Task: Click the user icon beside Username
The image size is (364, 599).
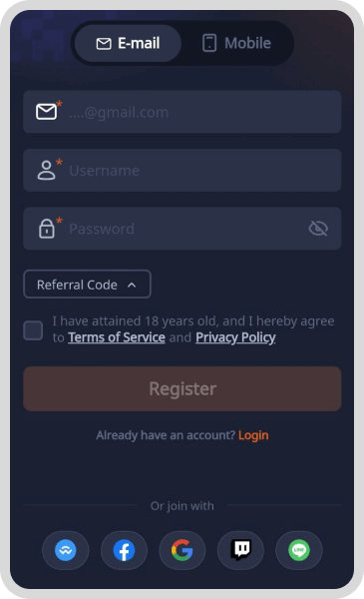Action: pos(46,171)
